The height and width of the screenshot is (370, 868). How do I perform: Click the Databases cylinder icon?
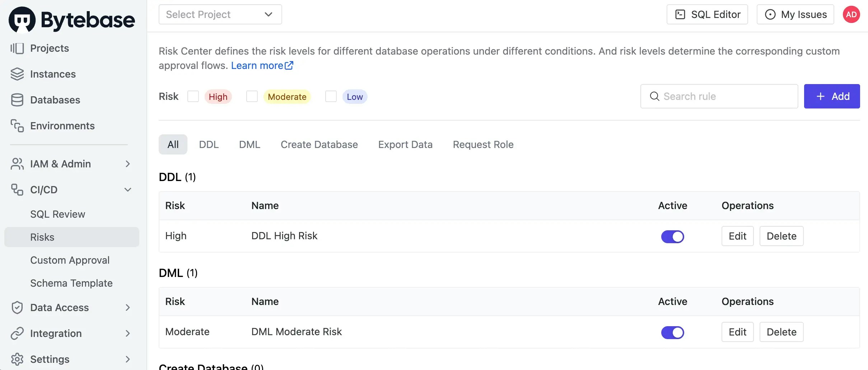coord(17,100)
